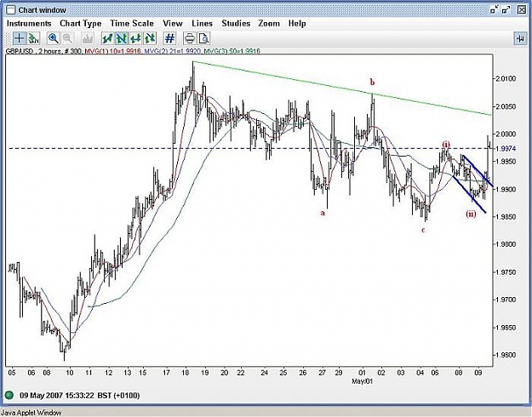Click the Chart window title bar icon
The image size is (532, 417).
[x=11, y=10]
